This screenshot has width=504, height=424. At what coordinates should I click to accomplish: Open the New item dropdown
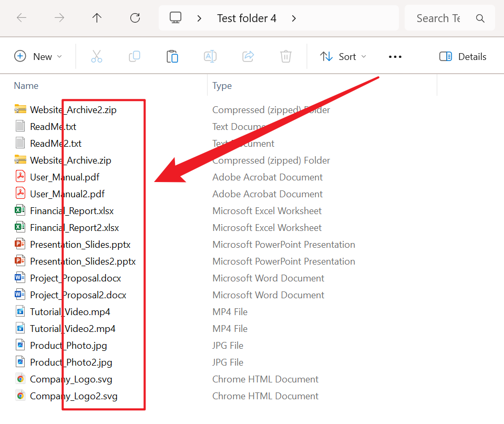pos(38,57)
